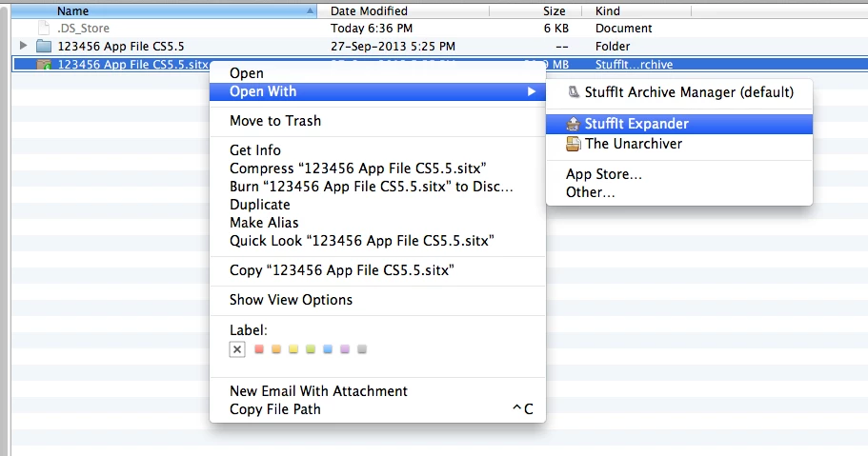This screenshot has width=868, height=456.
Task: Select Make Alias
Action: pos(377,223)
